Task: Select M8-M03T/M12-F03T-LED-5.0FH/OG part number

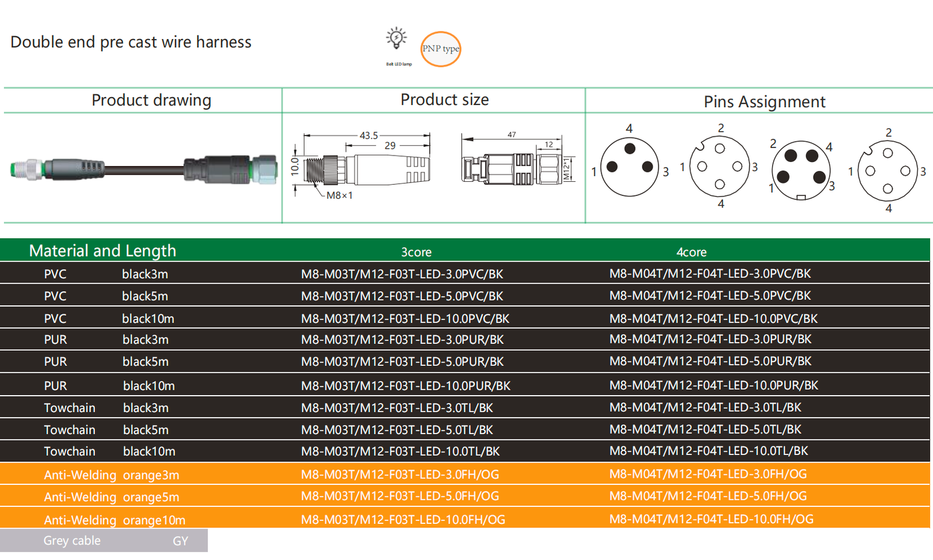Action: 400,496
